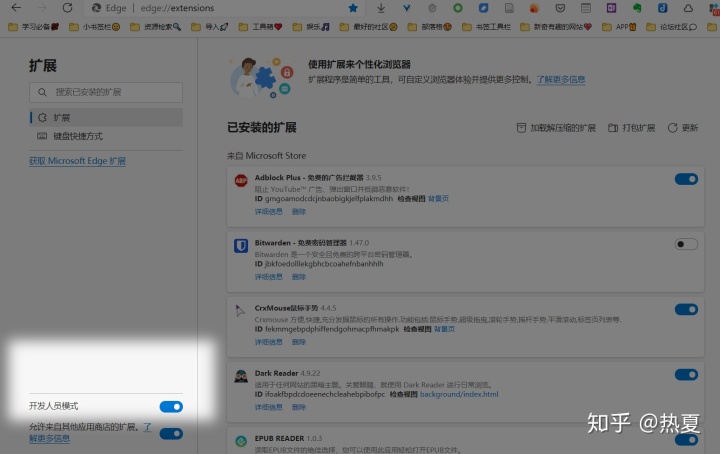The width and height of the screenshot is (720, 454).
Task: Open 详细信息 for Adblock Plus
Action: pos(269,212)
